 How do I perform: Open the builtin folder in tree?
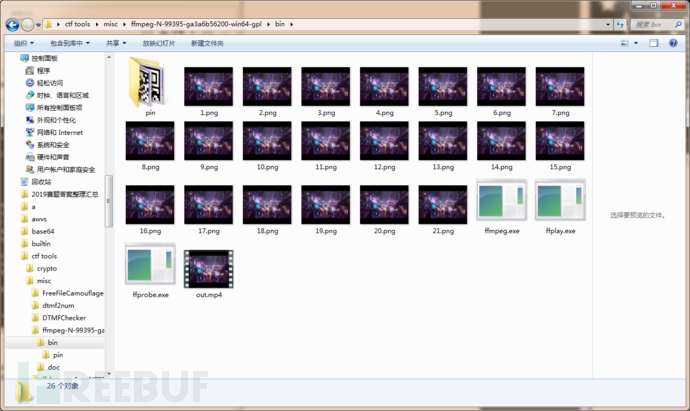(41, 243)
